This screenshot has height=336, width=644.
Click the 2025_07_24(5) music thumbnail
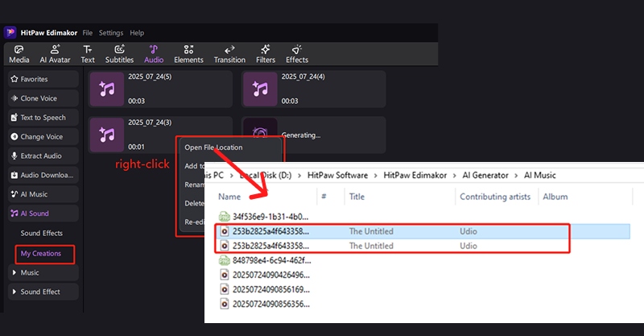(107, 89)
